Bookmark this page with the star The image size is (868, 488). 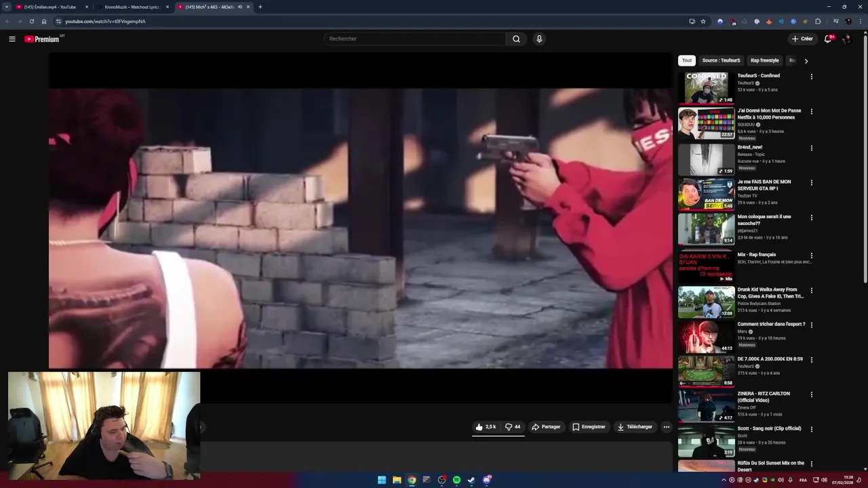(x=703, y=21)
